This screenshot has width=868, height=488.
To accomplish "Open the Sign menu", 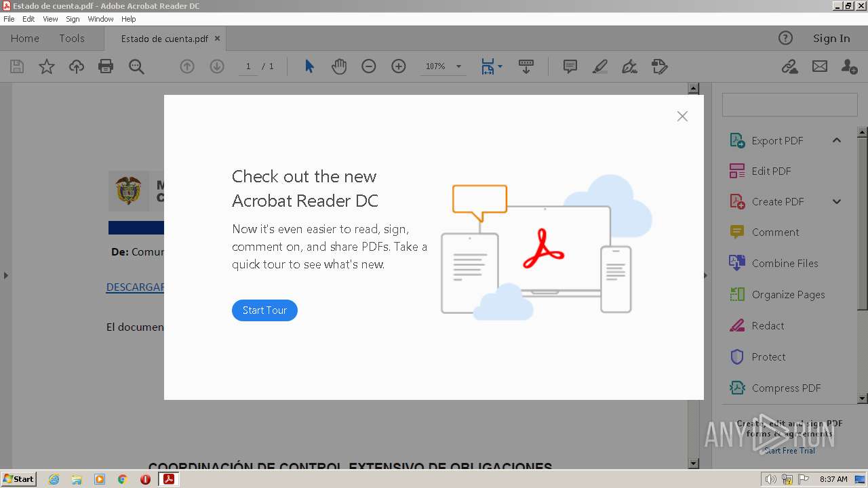I will [73, 19].
